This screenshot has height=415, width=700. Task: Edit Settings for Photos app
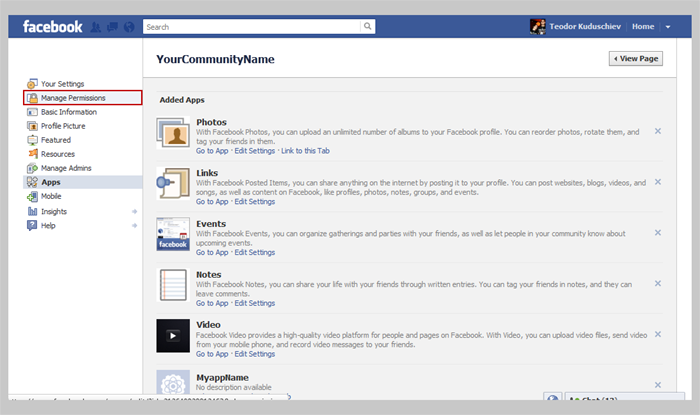coord(255,151)
